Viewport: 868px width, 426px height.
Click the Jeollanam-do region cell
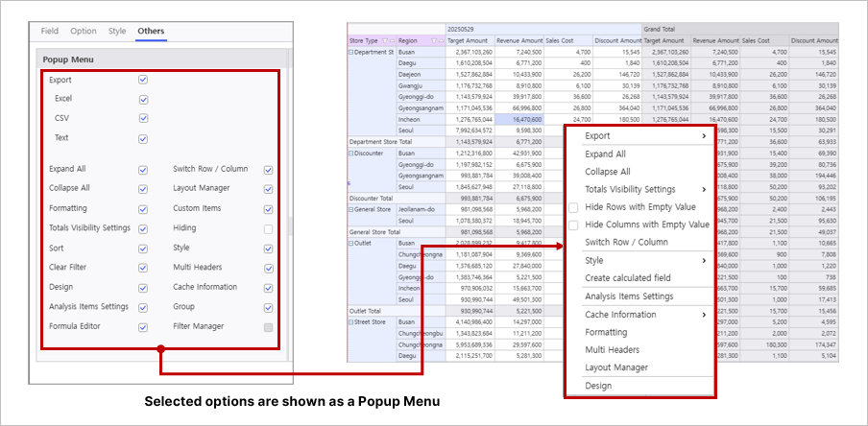coord(421,209)
